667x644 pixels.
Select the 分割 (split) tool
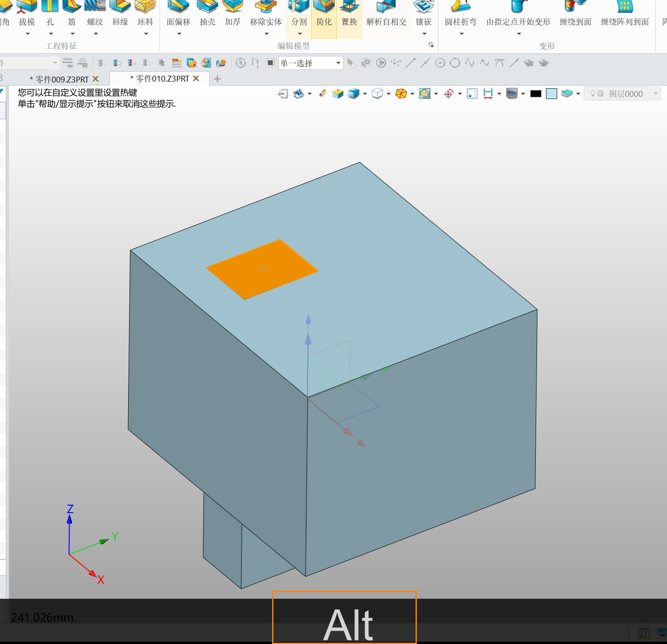click(x=299, y=13)
